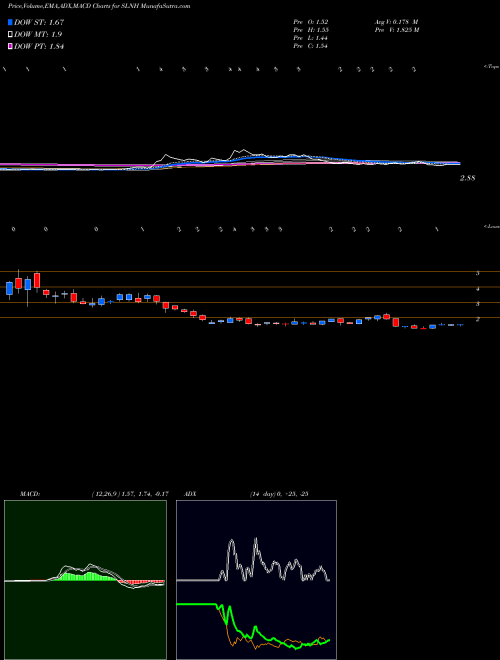The height and width of the screenshot is (660, 500).
Task: Click the 'Pre C: 1.54' close value
Action: [x=311, y=46]
